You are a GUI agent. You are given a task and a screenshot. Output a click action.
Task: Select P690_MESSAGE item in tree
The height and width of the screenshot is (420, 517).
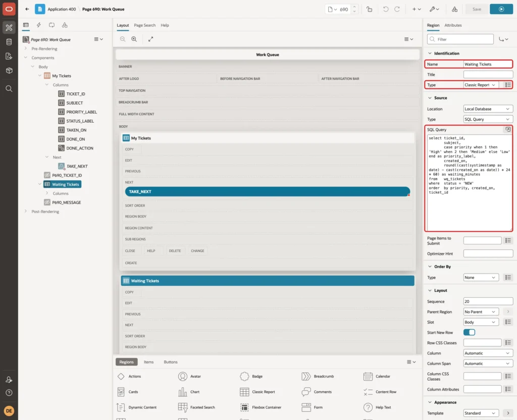click(66, 202)
